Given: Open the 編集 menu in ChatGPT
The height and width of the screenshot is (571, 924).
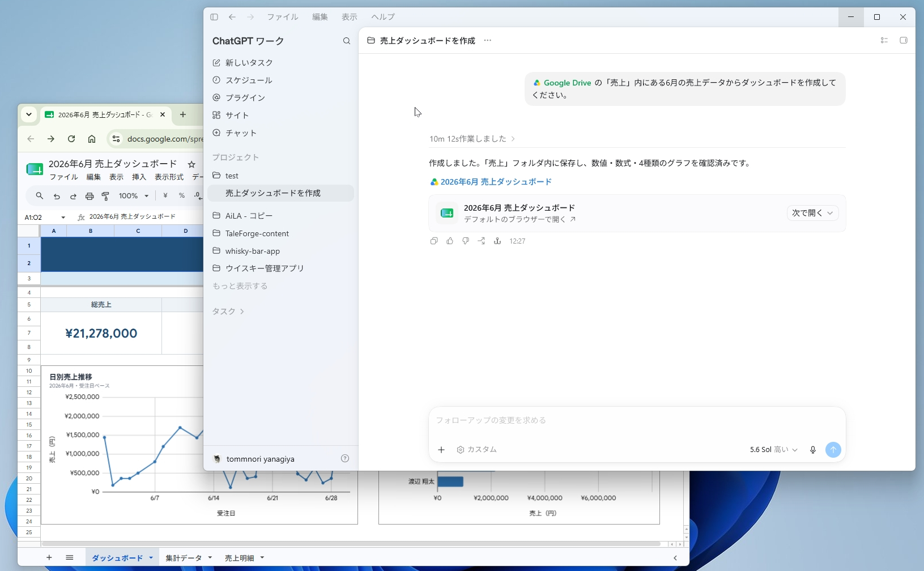Looking at the screenshot, I should tap(320, 17).
